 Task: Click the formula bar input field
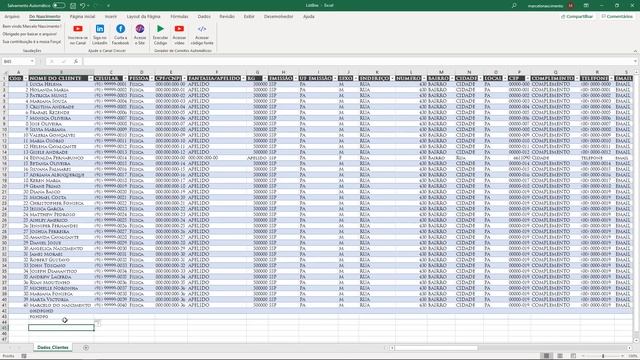click(x=358, y=61)
